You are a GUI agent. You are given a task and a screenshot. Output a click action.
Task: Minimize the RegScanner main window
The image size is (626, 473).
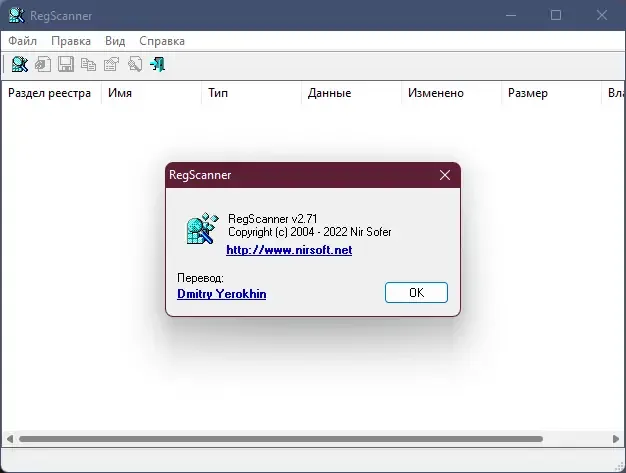pos(511,16)
